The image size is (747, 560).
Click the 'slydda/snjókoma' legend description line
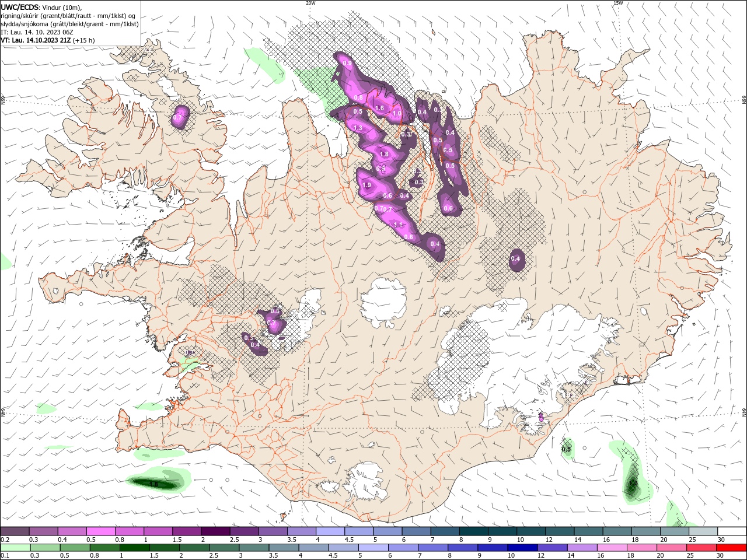(69, 24)
